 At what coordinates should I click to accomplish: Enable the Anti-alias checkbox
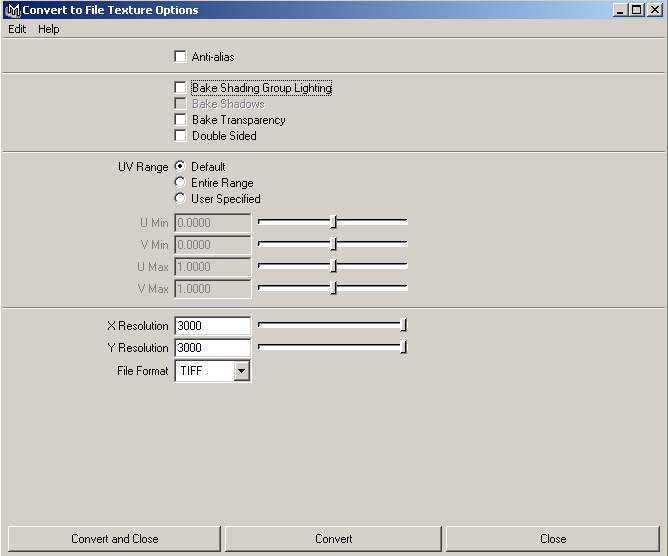(x=181, y=57)
